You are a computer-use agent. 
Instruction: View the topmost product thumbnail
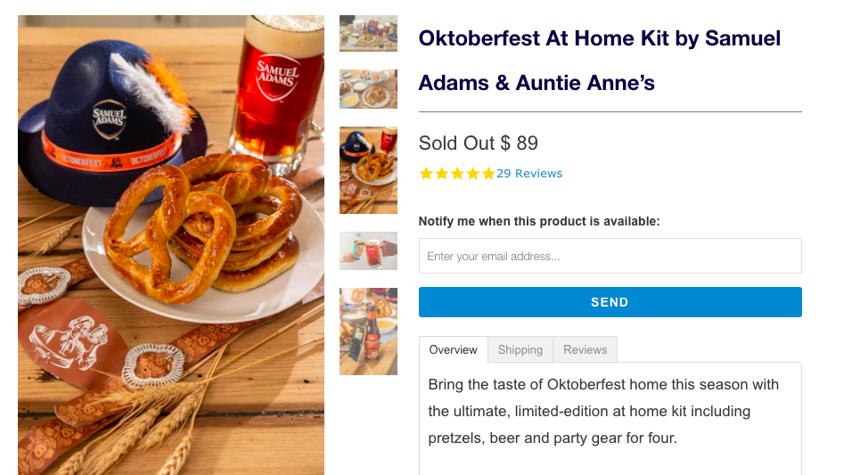(x=368, y=34)
